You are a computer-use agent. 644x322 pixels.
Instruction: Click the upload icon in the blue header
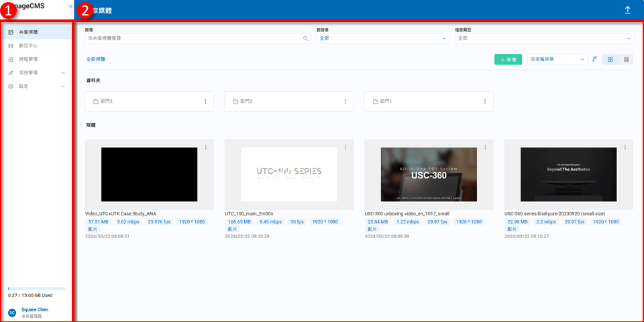627,10
